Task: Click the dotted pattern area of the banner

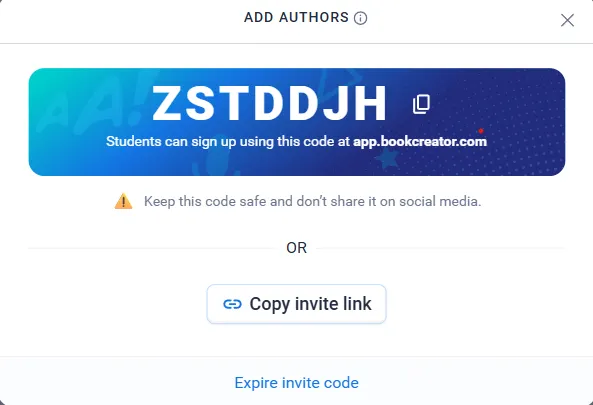Action: (x=522, y=121)
